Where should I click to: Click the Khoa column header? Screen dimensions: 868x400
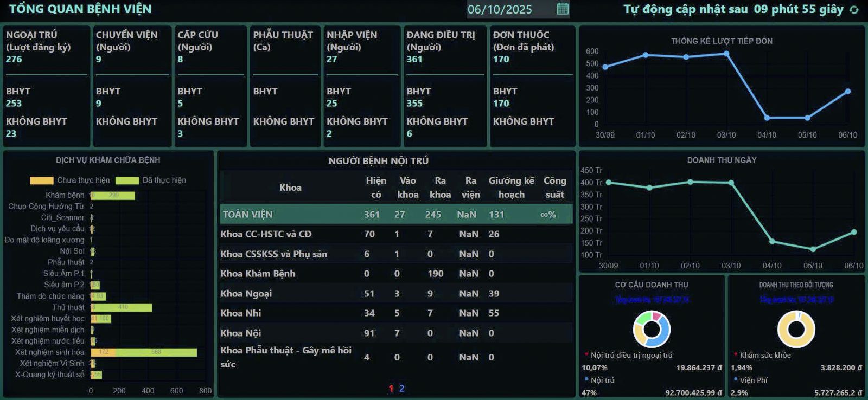pos(290,188)
